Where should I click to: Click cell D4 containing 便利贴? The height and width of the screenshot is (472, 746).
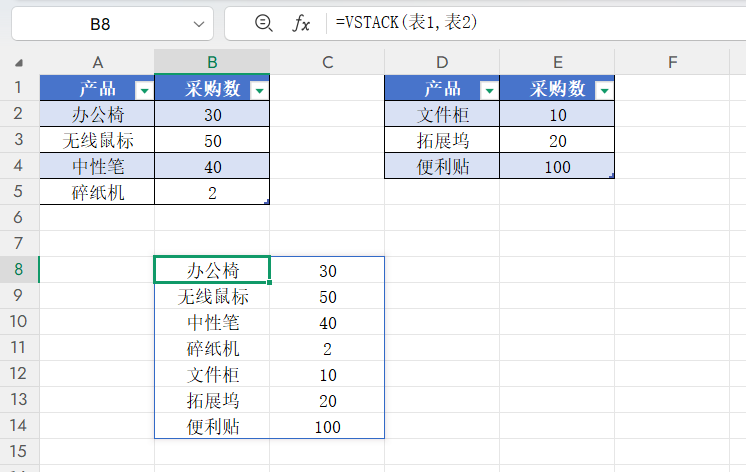click(442, 166)
